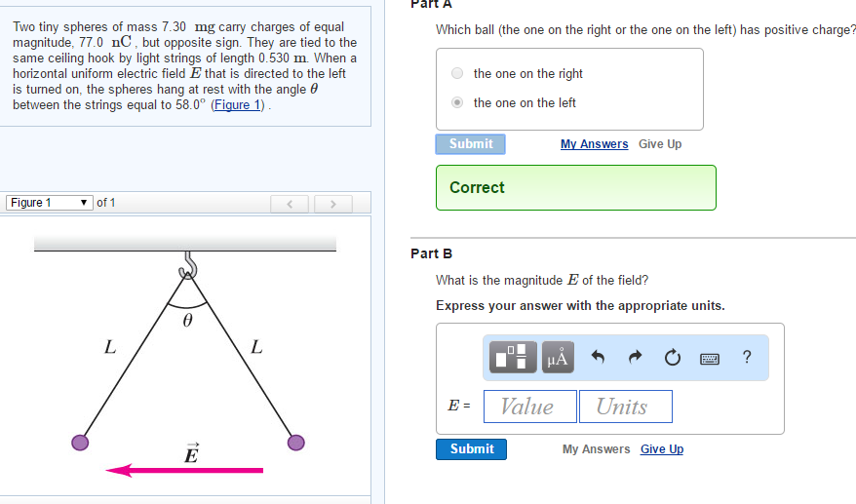Click Give Up in Part A
The image size is (856, 504).
(x=660, y=144)
